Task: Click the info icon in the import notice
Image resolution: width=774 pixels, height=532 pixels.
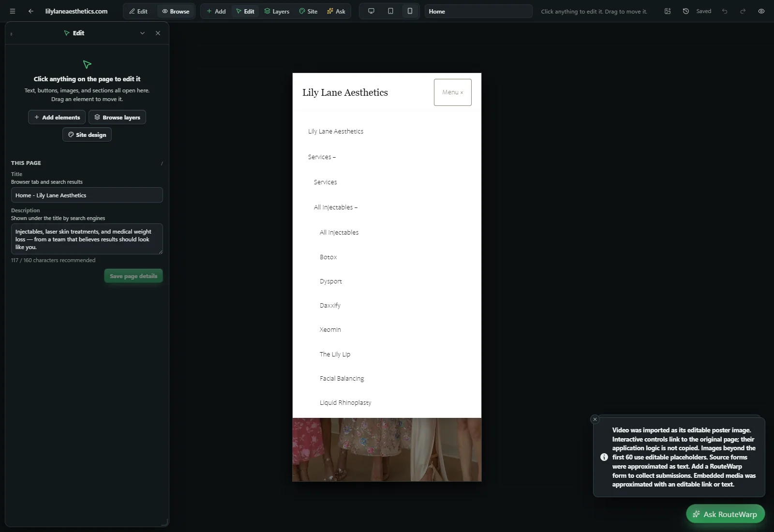Action: click(x=604, y=457)
